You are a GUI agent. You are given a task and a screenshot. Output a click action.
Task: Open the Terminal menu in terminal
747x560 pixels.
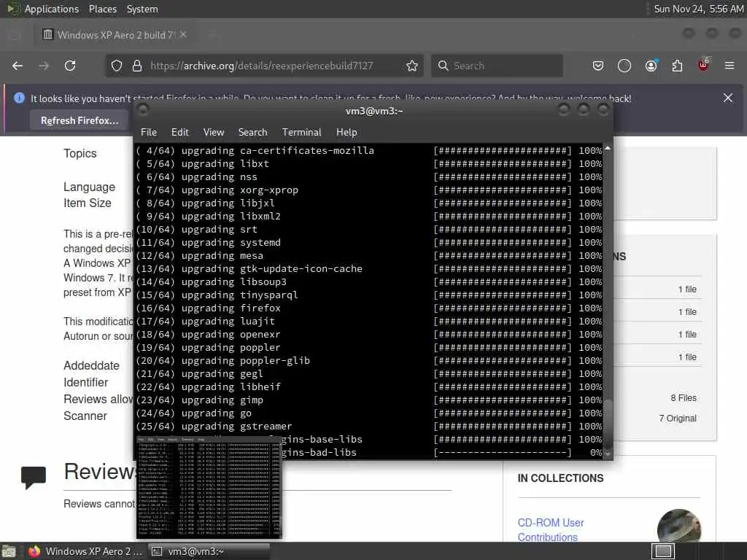[x=301, y=133]
